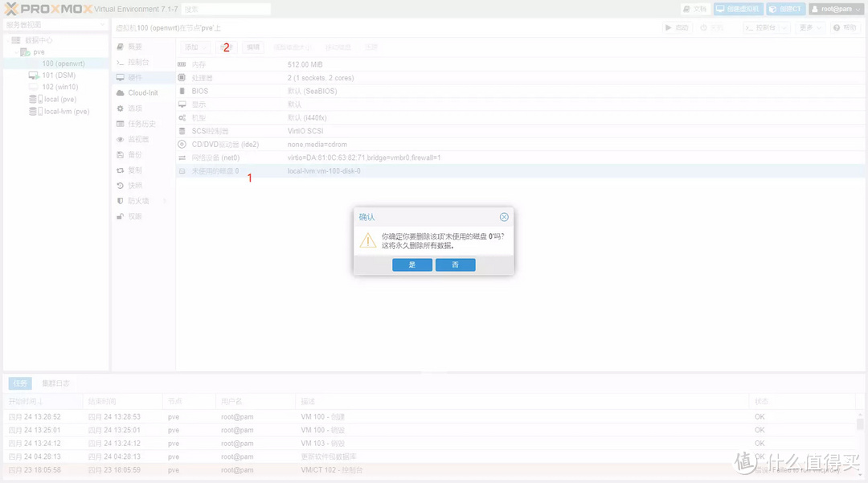Select VM 101 (DSM) monitor icon
868x483 pixels.
click(33, 76)
